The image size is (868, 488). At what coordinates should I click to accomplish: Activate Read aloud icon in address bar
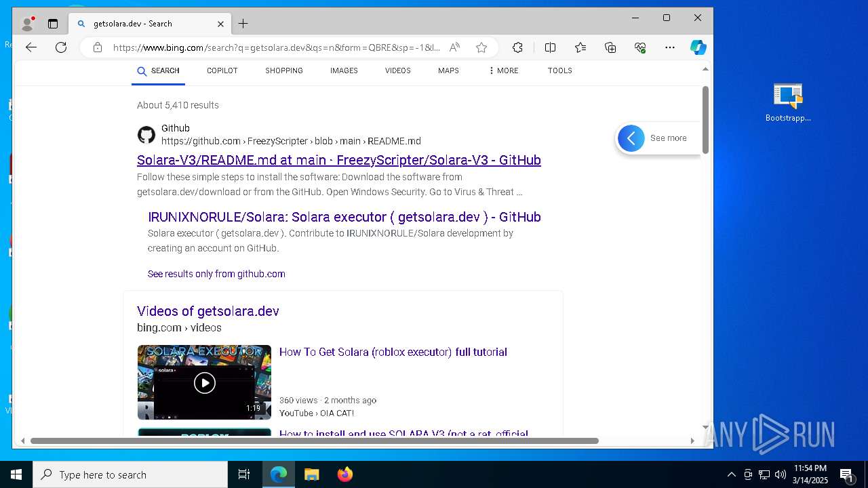[455, 47]
